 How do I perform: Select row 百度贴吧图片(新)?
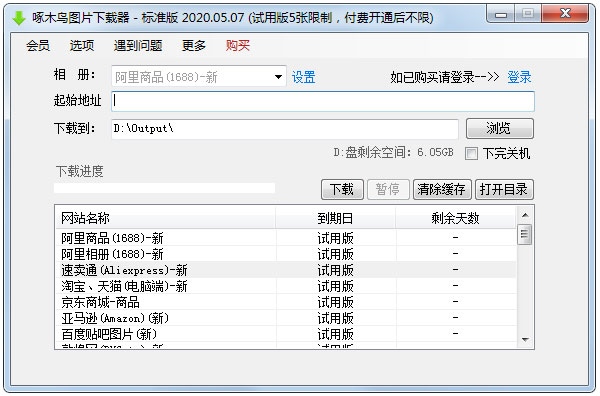click(286, 334)
